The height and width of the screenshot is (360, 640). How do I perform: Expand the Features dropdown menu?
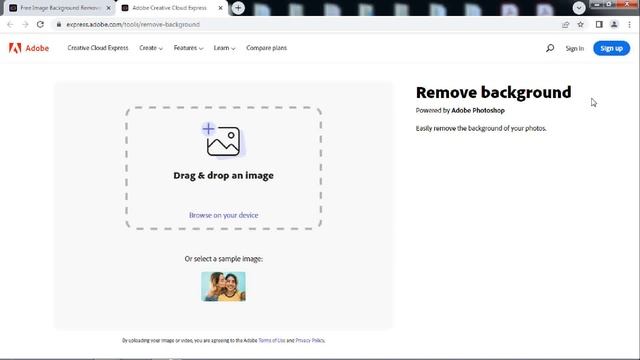(188, 48)
